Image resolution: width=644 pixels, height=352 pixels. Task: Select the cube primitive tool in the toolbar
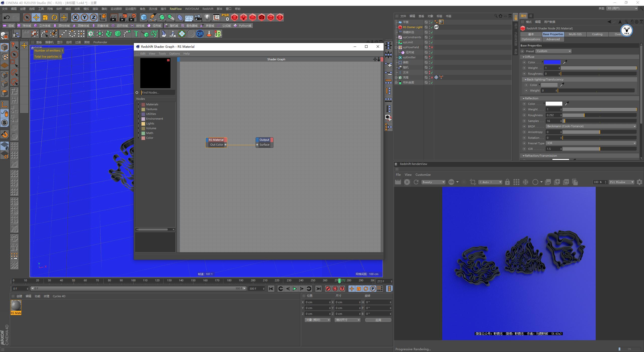[144, 17]
